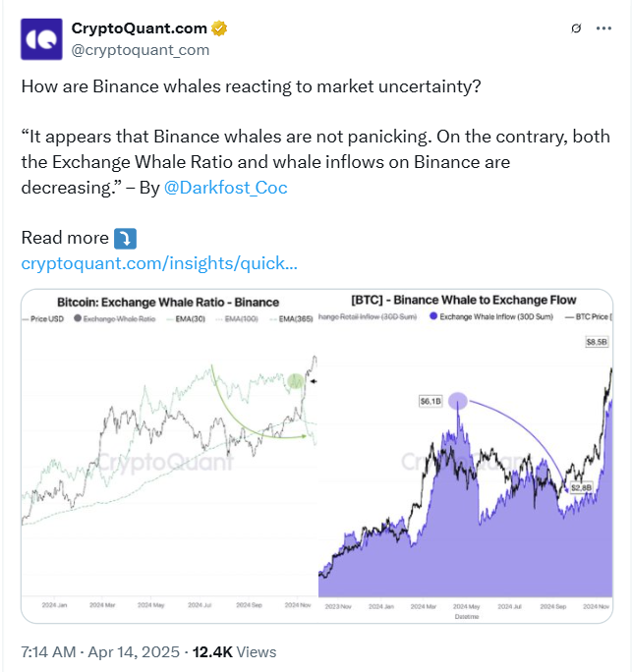Visit the @cryptoquant_com handle
632x672 pixels.
141,49
